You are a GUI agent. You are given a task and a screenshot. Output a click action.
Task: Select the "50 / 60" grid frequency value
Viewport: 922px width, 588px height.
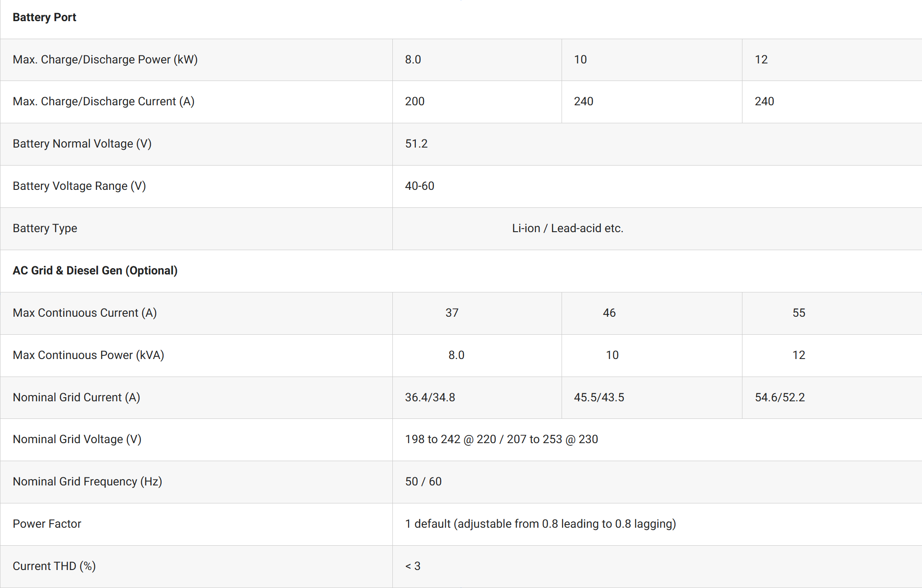[423, 482]
